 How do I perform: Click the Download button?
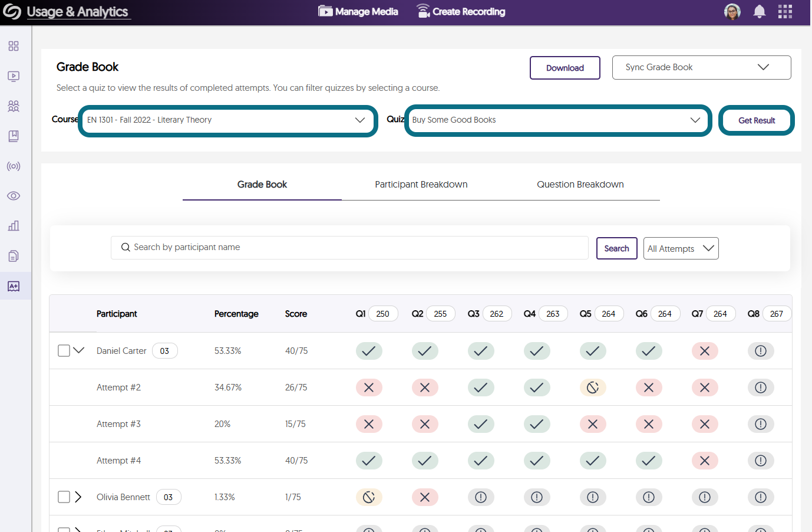click(x=565, y=68)
